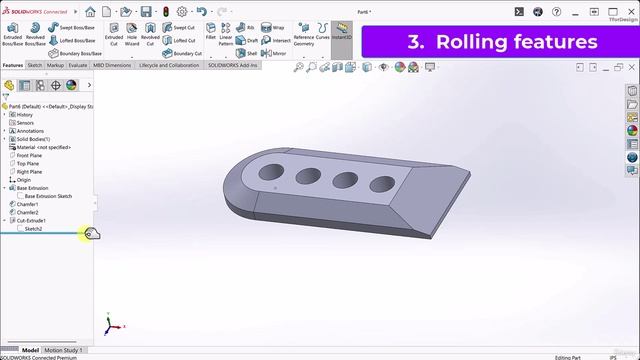640x360 pixels.
Task: Create a new document with New icon
Action: (x=107, y=12)
